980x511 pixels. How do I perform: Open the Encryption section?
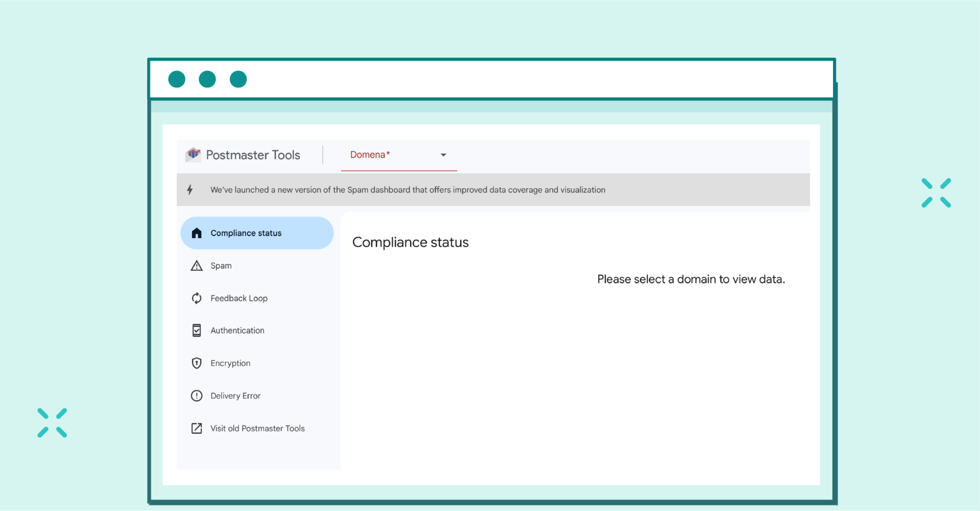click(230, 363)
